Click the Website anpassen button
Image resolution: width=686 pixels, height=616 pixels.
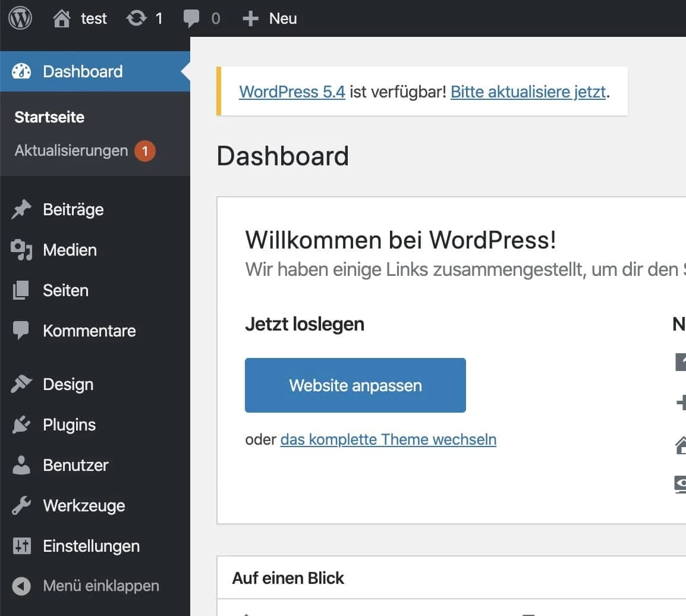tap(355, 385)
